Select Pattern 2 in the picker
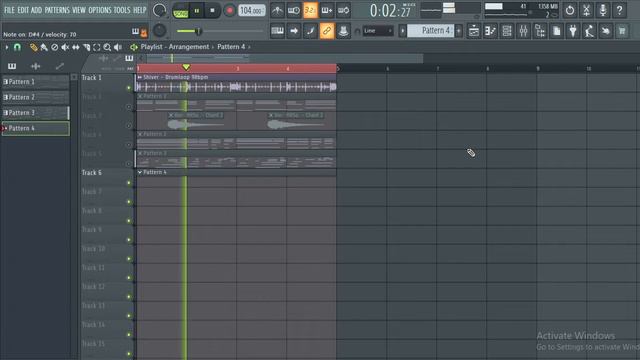Image resolution: width=640 pixels, height=360 pixels. tap(36, 97)
